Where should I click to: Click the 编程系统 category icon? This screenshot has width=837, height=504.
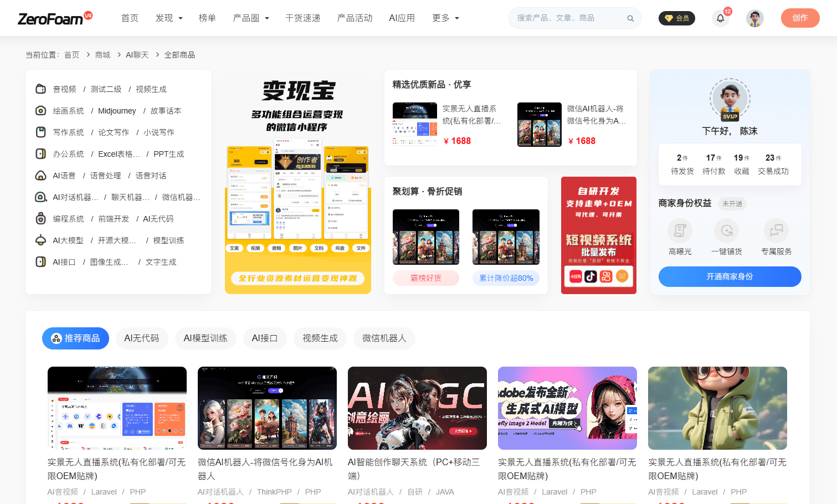point(40,218)
